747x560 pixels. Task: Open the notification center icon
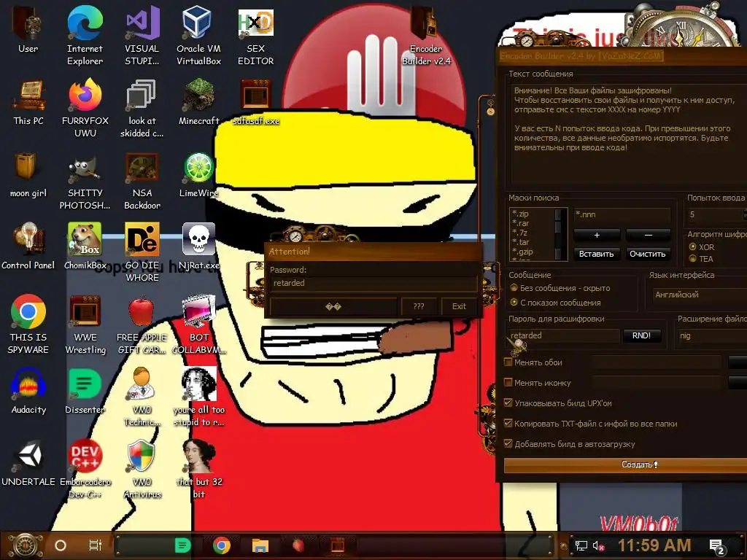coord(718,546)
